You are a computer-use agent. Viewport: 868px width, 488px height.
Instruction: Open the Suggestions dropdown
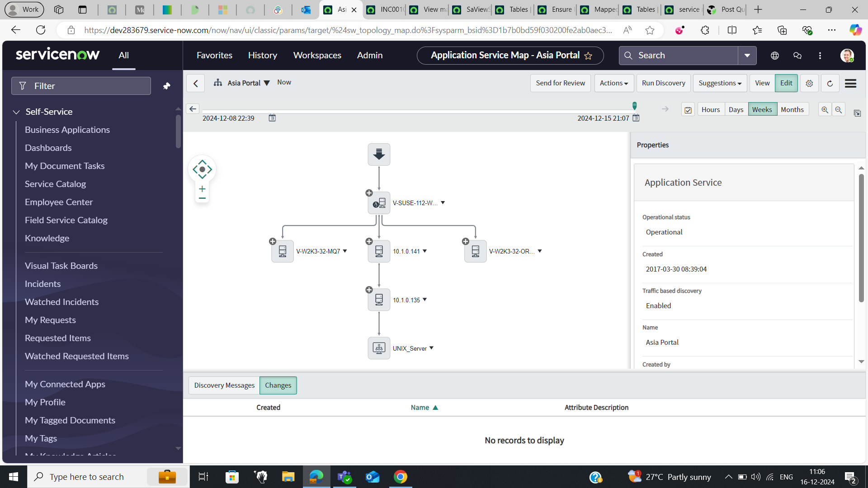(720, 83)
